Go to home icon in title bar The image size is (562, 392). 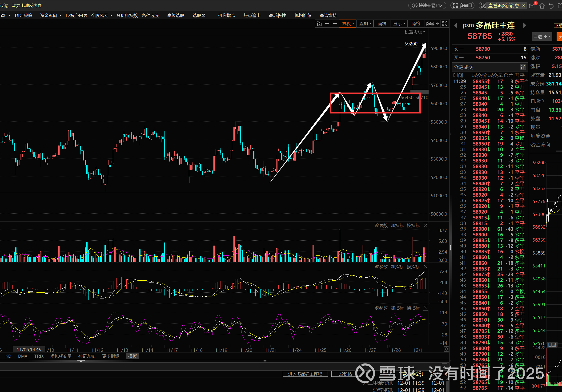(x=542, y=6)
